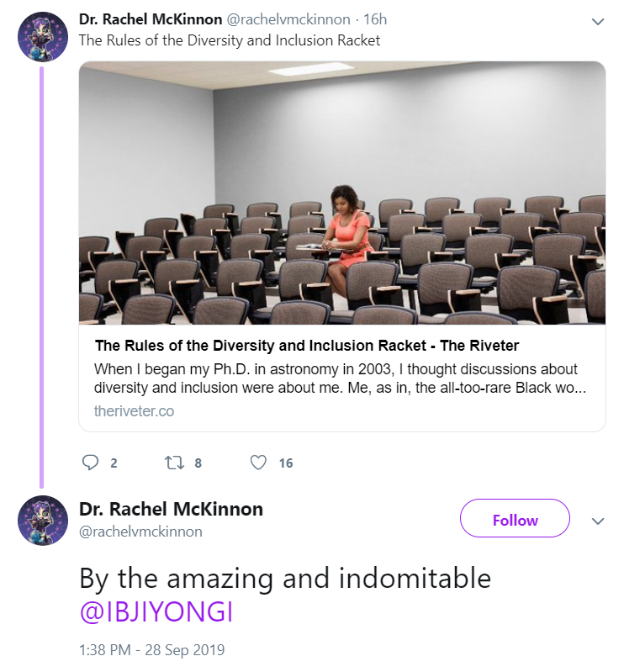Viewport: 624px width, 672px height.
Task: Click the @rachelvmckinnon handle in top tweet
Action: (x=288, y=19)
